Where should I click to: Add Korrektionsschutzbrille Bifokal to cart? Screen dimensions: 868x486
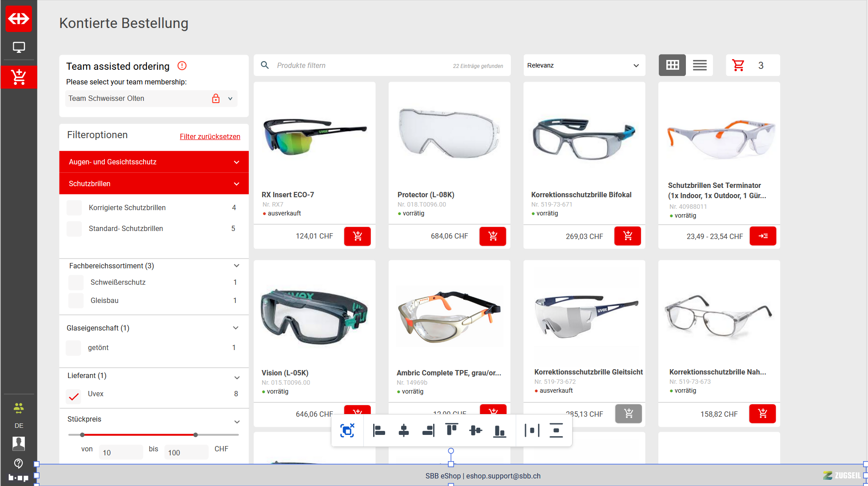[x=627, y=236]
